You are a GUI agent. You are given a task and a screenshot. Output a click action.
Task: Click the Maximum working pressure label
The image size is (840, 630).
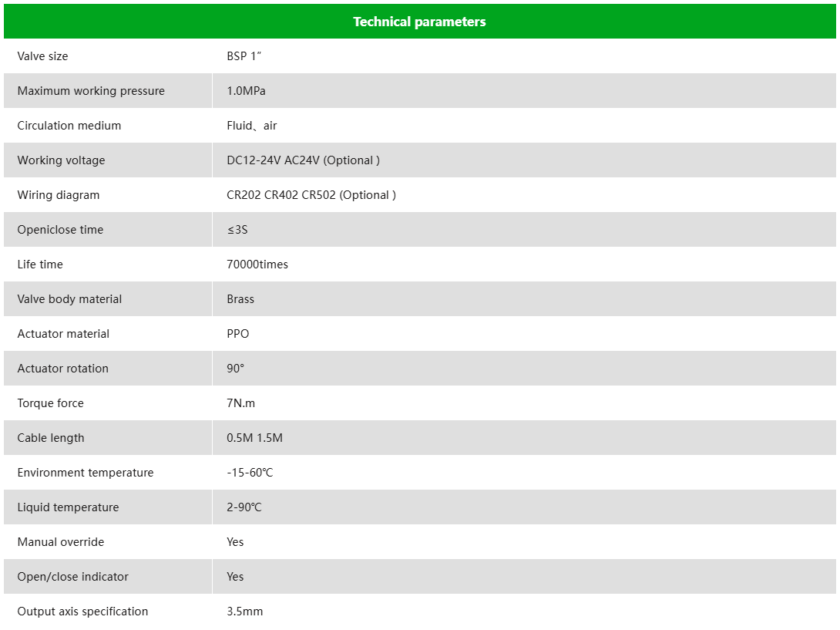(91, 91)
